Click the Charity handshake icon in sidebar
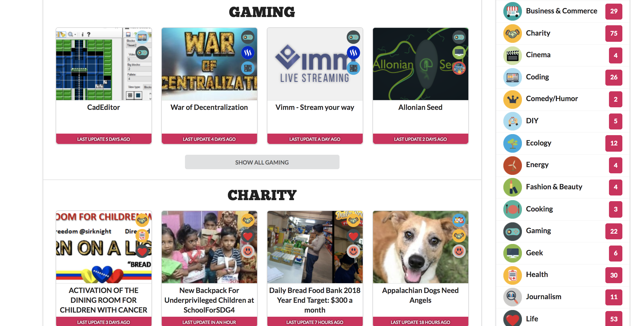 pyautogui.click(x=512, y=34)
